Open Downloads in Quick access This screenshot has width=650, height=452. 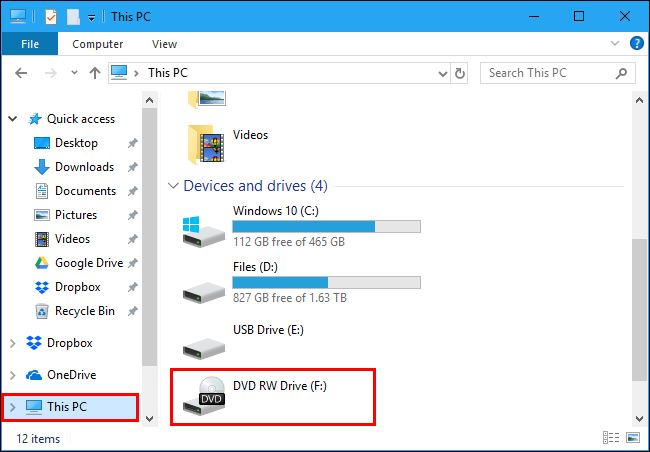(74, 167)
